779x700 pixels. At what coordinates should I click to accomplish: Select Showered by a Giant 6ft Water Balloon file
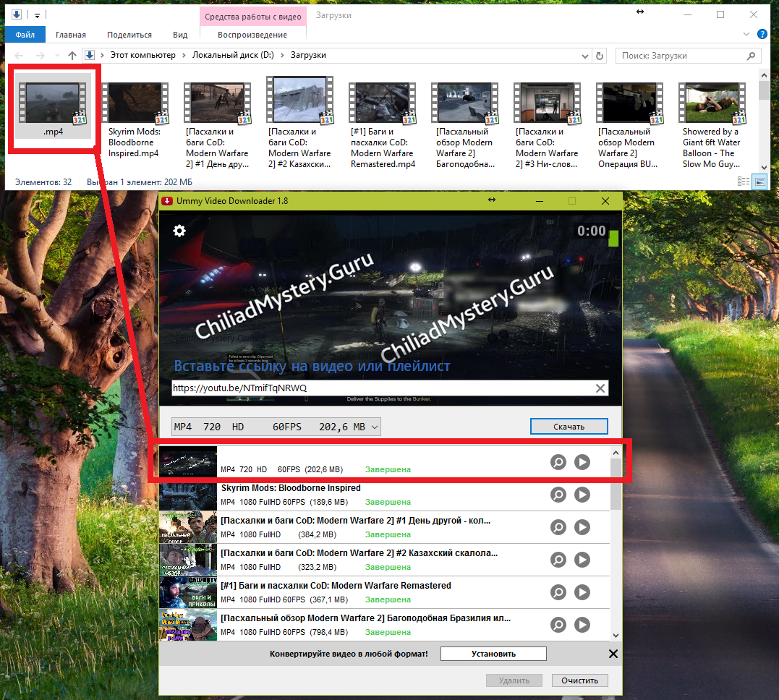pyautogui.click(x=712, y=125)
